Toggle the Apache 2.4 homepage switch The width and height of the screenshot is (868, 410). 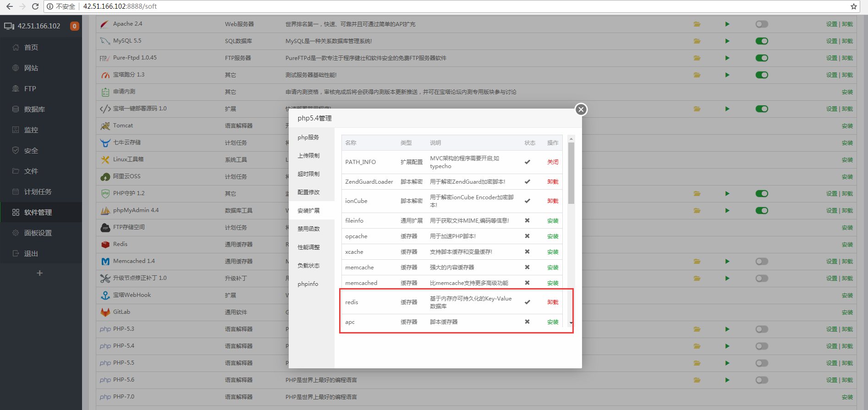pos(762,24)
